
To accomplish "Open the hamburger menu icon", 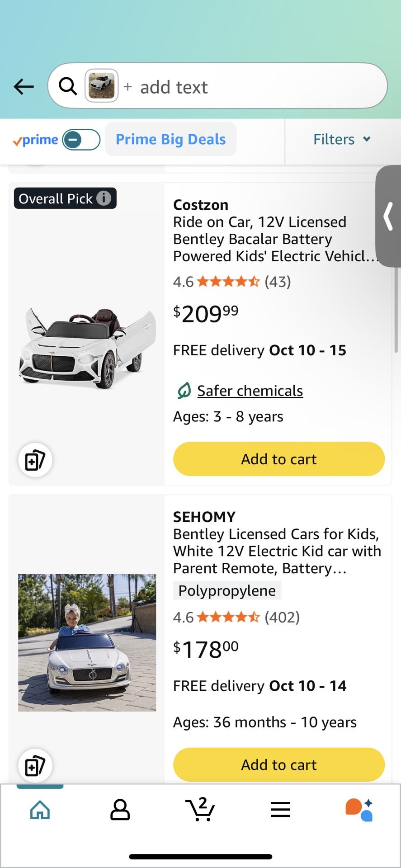I will tap(280, 809).
